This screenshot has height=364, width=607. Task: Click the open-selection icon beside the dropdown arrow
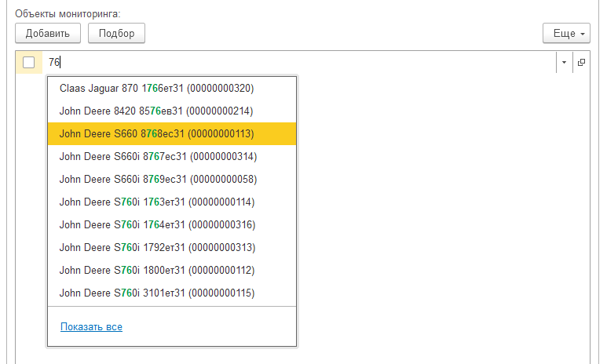(x=582, y=63)
